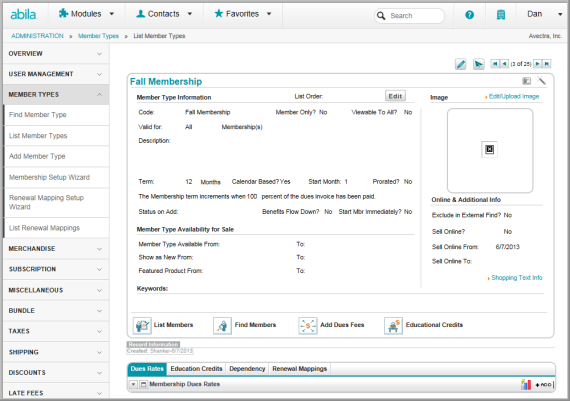The width and height of the screenshot is (570, 401).
Task: Open the Educational Credits icon
Action: [x=393, y=325]
